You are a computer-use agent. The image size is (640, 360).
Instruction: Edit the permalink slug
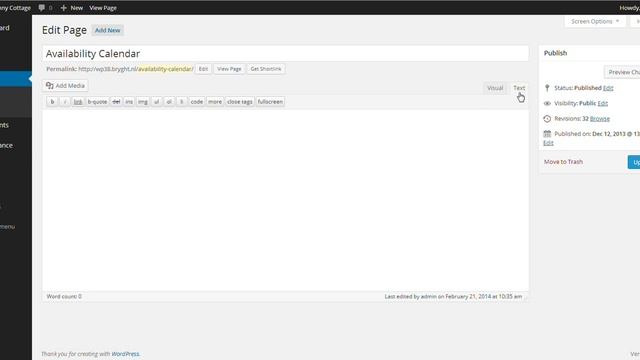tap(203, 69)
